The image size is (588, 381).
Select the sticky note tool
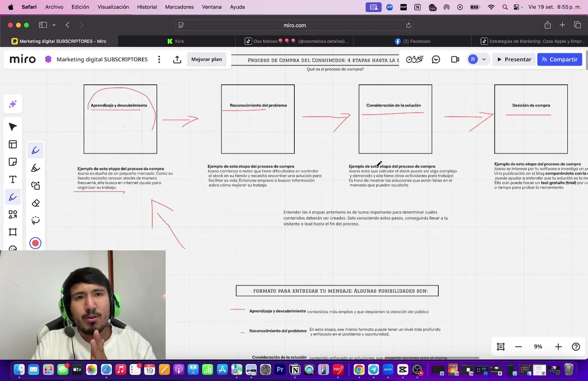pos(13,162)
